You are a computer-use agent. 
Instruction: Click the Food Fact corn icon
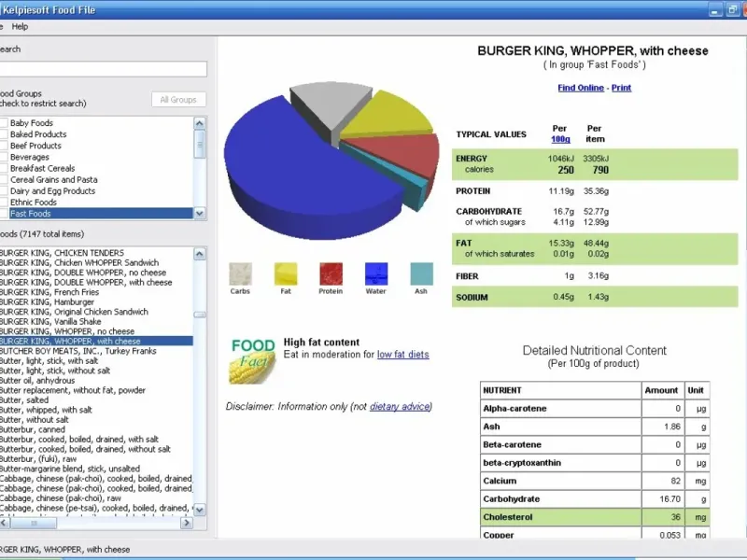[253, 361]
